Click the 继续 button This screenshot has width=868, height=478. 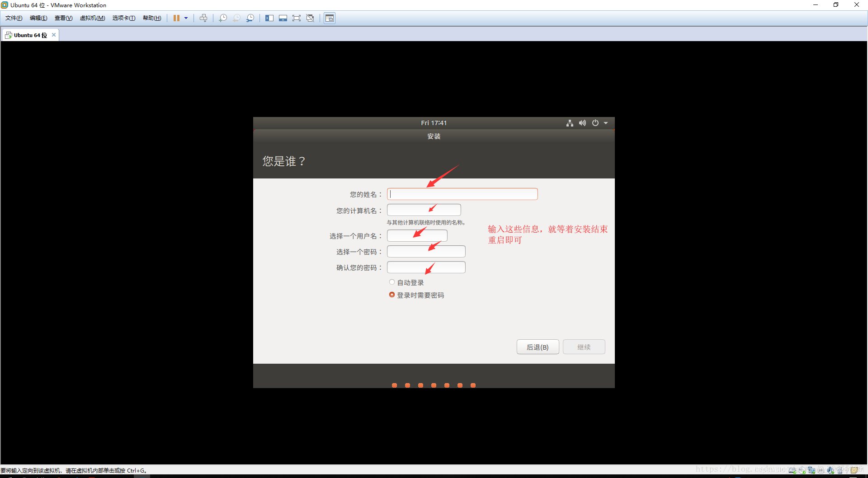[584, 347]
